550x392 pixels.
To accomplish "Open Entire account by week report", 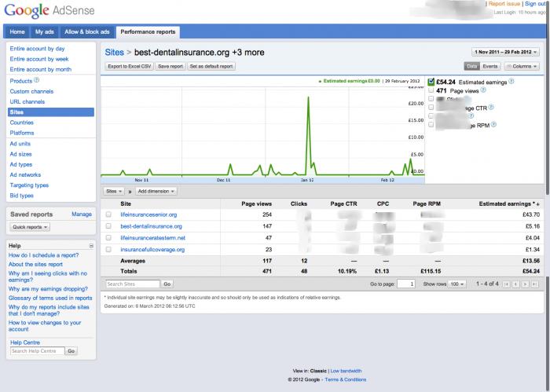I will point(39,59).
